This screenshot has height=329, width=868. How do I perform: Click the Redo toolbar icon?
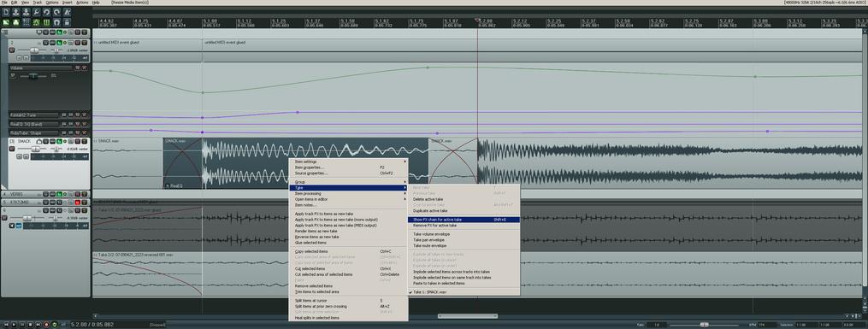click(x=56, y=12)
